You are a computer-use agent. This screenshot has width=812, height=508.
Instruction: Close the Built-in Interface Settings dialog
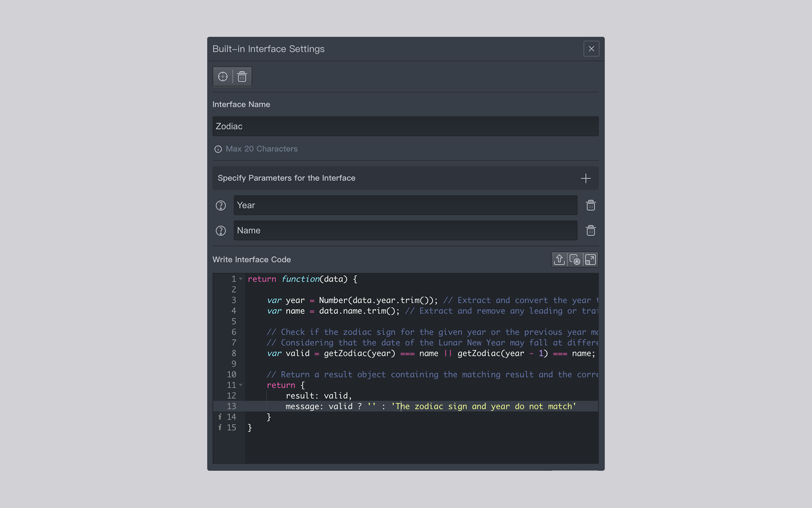[591, 49]
